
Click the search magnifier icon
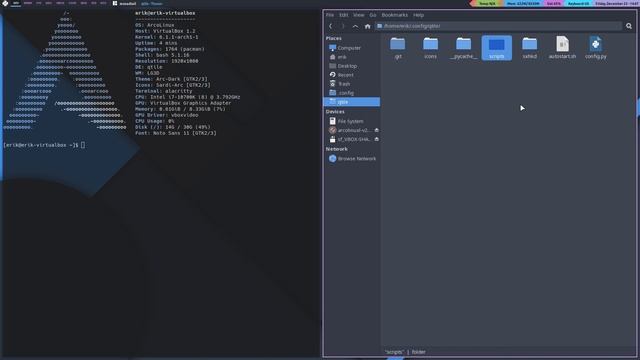tap(629, 26)
